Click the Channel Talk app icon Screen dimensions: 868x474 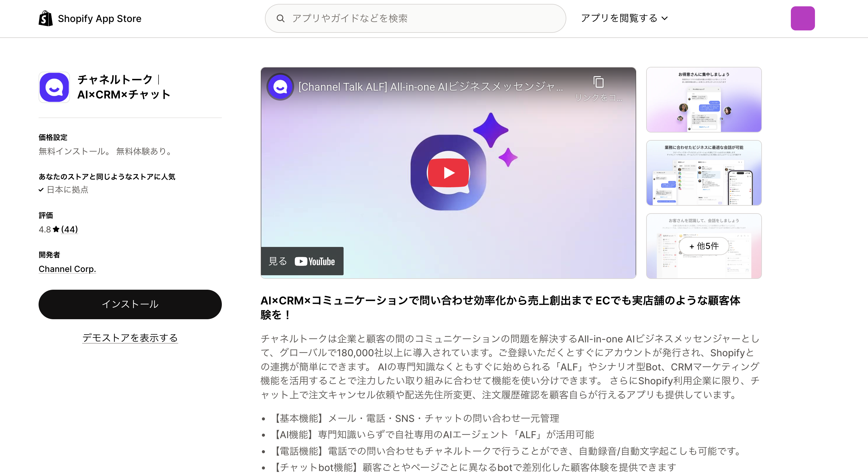[54, 87]
